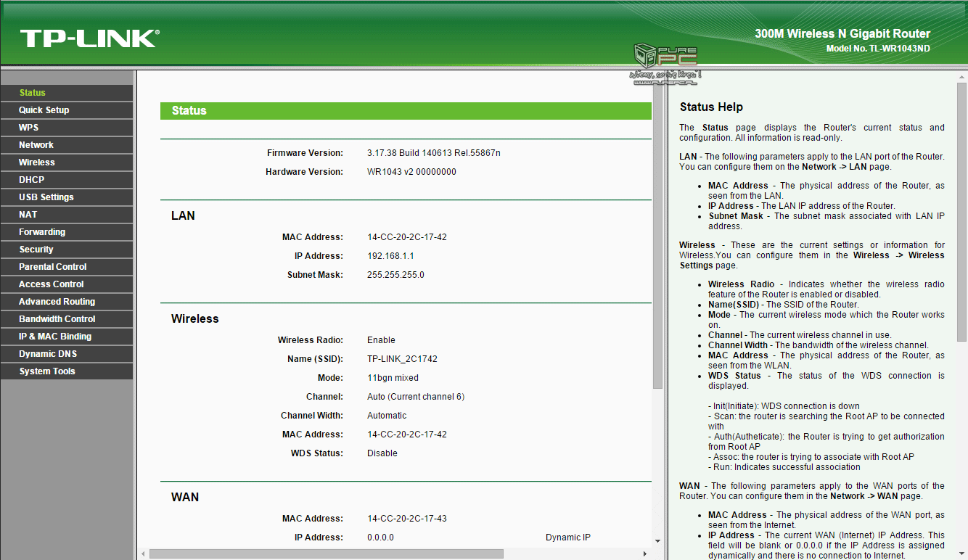Click help panel scroll up arrow
The width and height of the screenshot is (968, 560).
[962, 77]
